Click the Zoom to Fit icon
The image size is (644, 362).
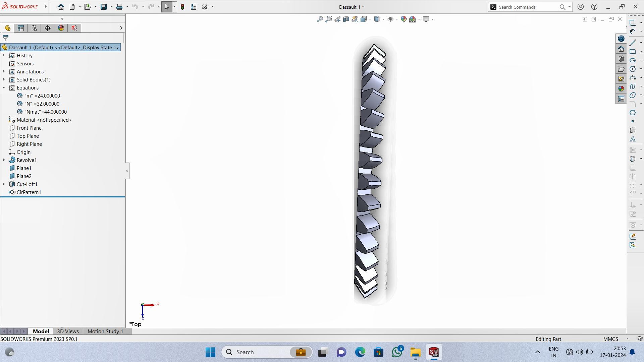pos(319,18)
